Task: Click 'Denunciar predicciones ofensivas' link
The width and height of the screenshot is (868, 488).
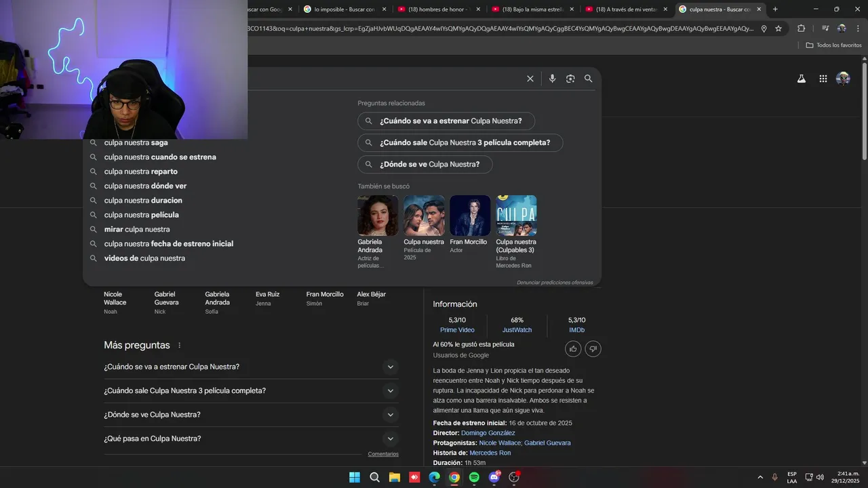Action: [x=555, y=283]
